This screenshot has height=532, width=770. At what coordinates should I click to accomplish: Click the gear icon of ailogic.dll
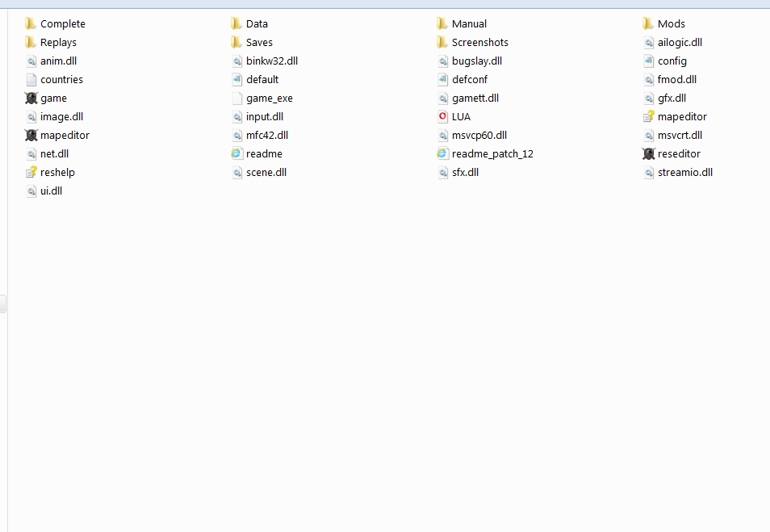[649, 42]
